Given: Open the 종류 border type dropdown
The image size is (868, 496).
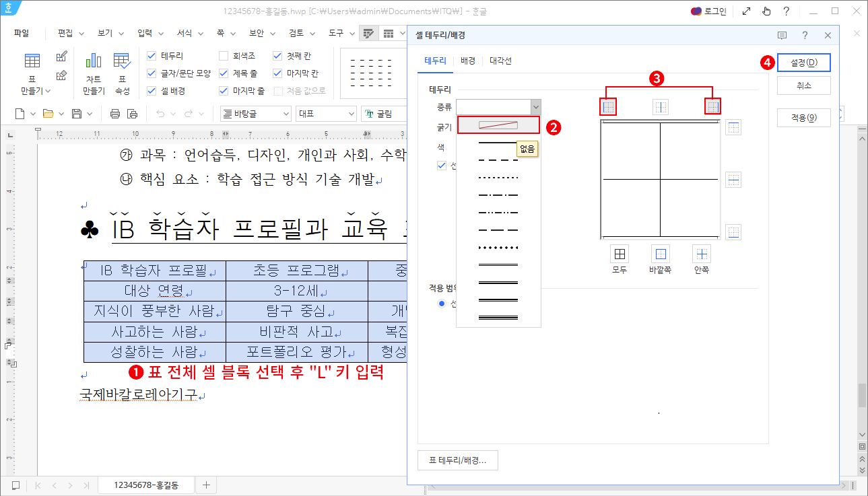Looking at the screenshot, I should click(535, 106).
